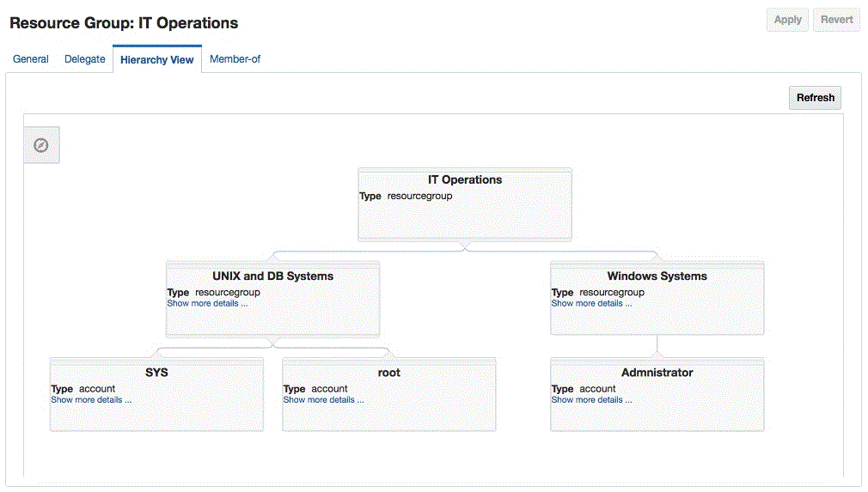Viewport: 868px width, 492px height.
Task: Click the Apply button
Action: click(788, 20)
